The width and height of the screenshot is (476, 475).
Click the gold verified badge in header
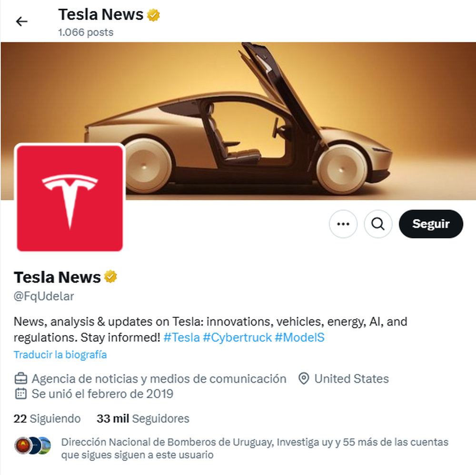coord(153,15)
